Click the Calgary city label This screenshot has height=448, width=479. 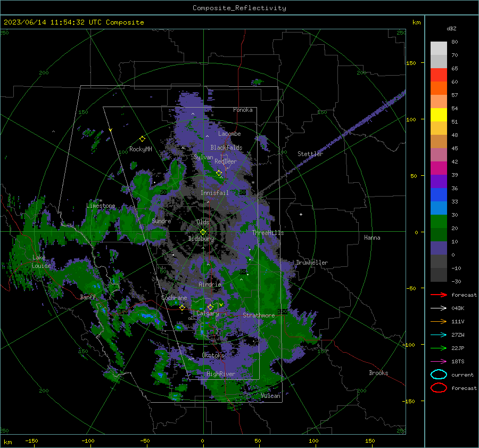pyautogui.click(x=208, y=313)
